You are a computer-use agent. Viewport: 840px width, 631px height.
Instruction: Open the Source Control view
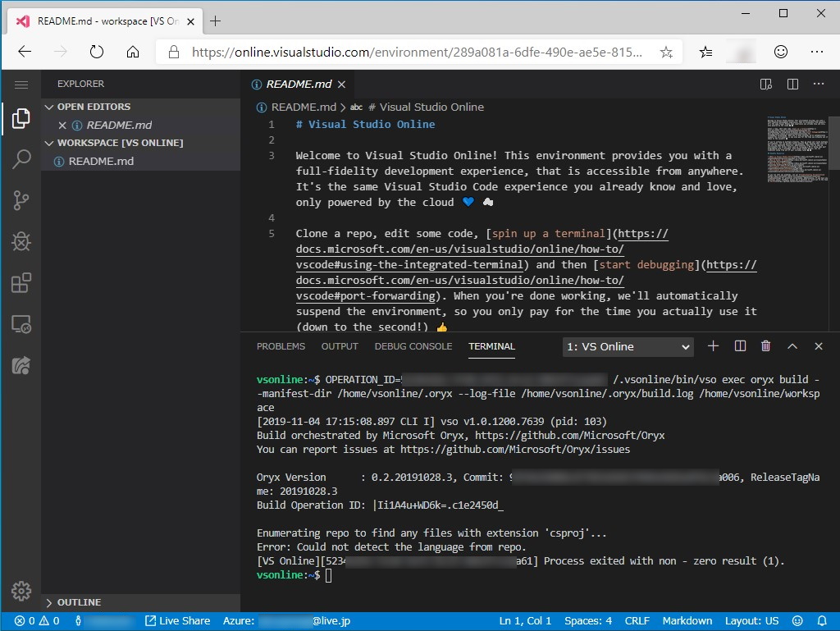[21, 200]
